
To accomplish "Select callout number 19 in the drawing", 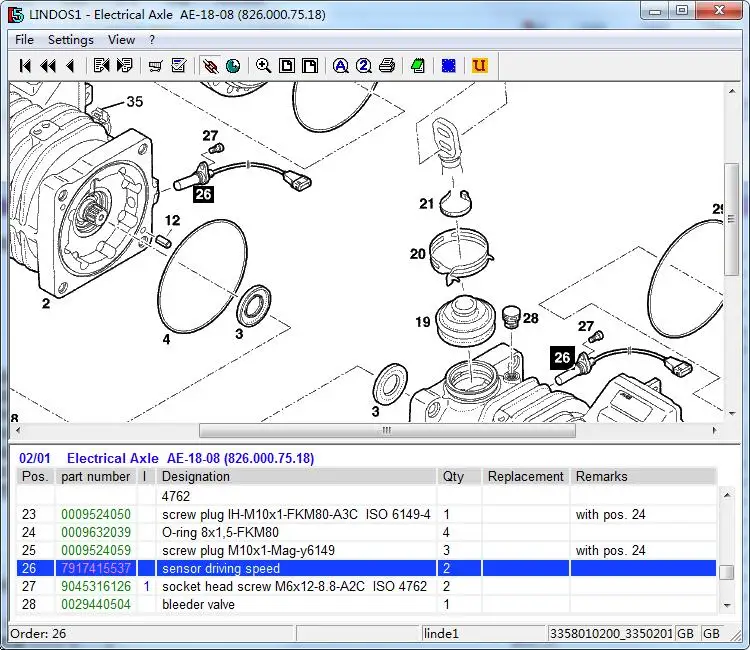I will click(x=423, y=322).
